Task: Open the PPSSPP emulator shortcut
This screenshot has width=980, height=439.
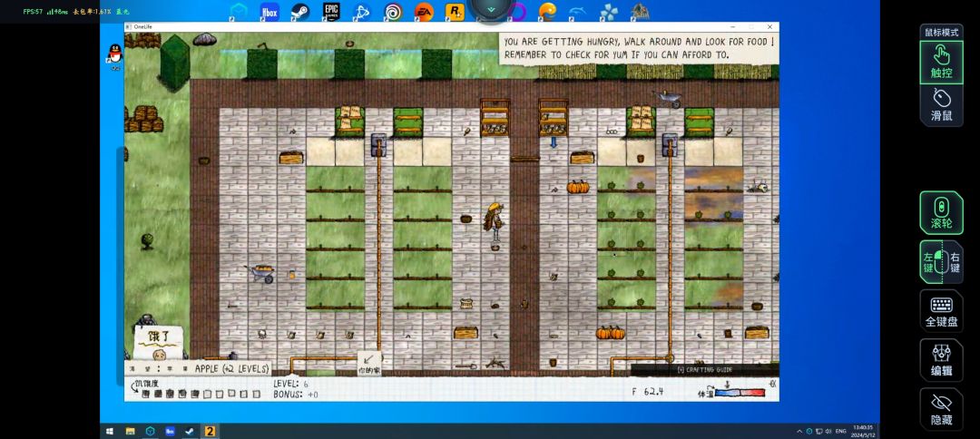Action: 609,12
